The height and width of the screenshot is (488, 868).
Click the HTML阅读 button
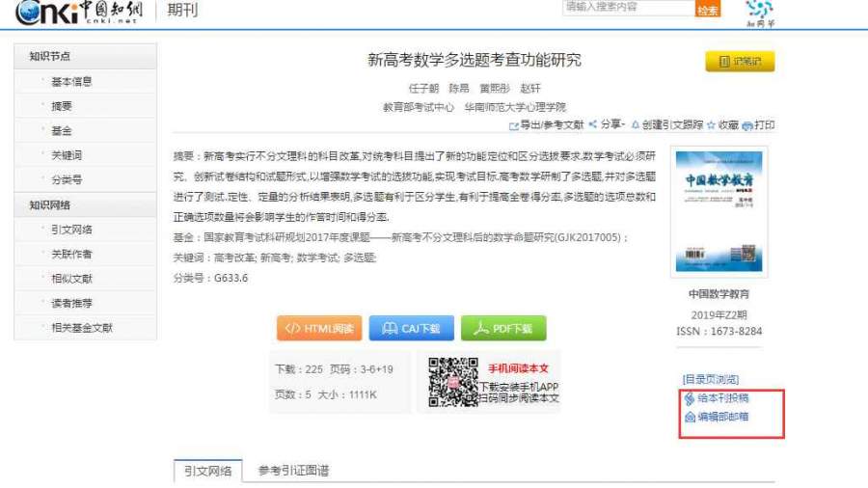coord(318,328)
